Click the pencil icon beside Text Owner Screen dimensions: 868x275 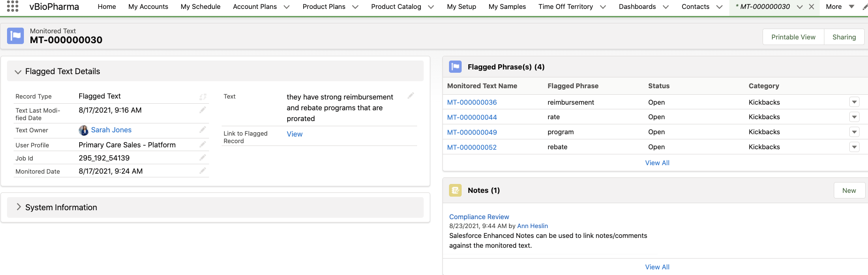(202, 130)
